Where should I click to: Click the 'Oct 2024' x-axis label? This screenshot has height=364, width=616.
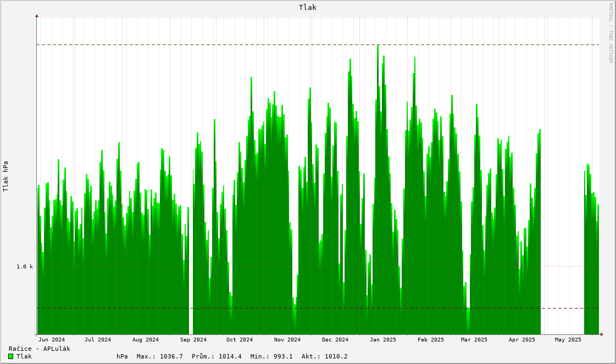[240, 340]
